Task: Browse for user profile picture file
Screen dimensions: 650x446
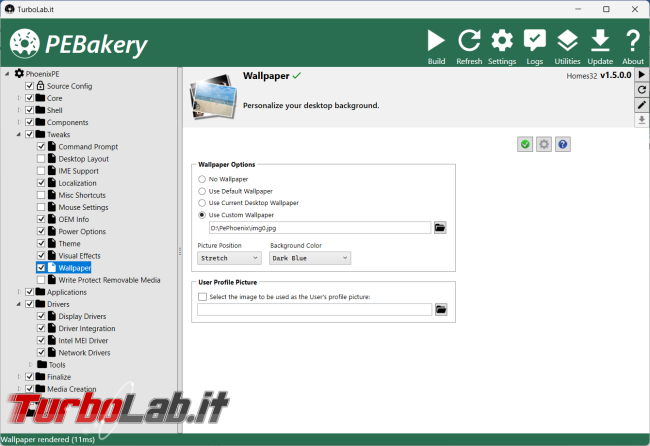Action: pos(441,309)
